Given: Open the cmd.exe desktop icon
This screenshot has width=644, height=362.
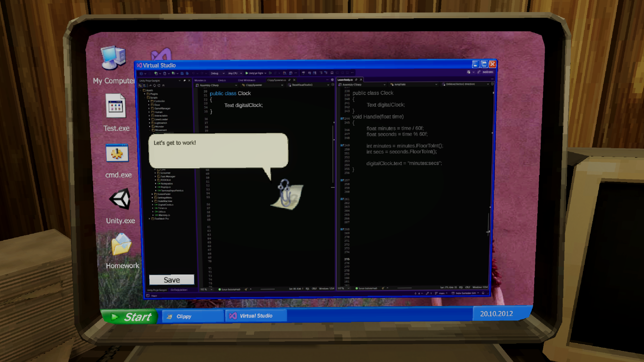Looking at the screenshot, I should [117, 154].
